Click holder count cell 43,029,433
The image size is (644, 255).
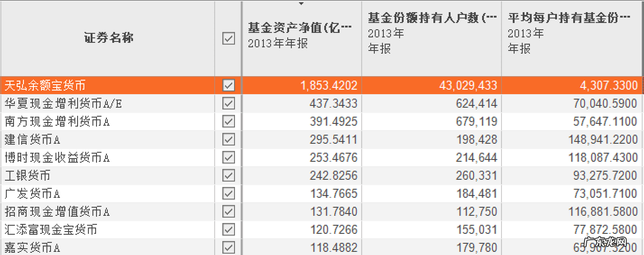tap(432, 86)
